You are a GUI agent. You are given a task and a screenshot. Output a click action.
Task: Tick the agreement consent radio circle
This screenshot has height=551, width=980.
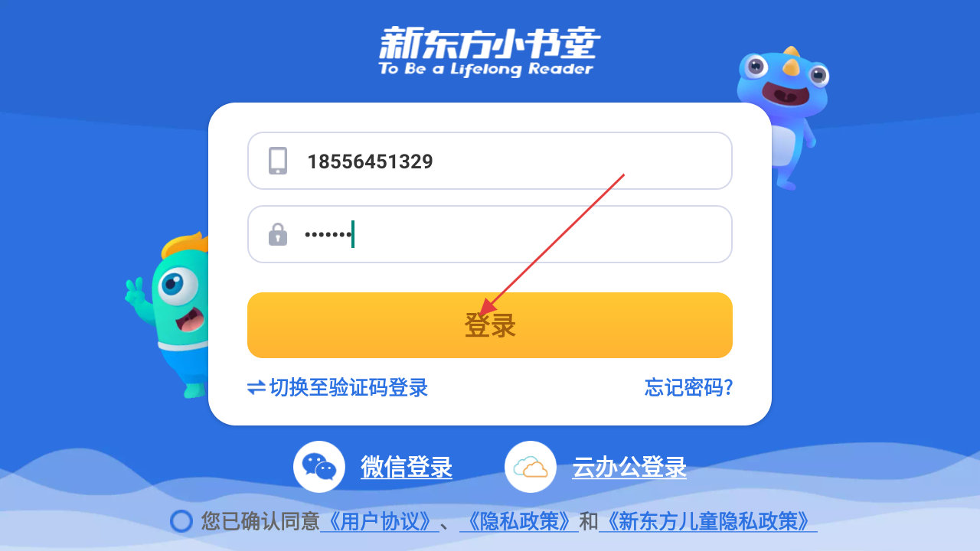[181, 522]
